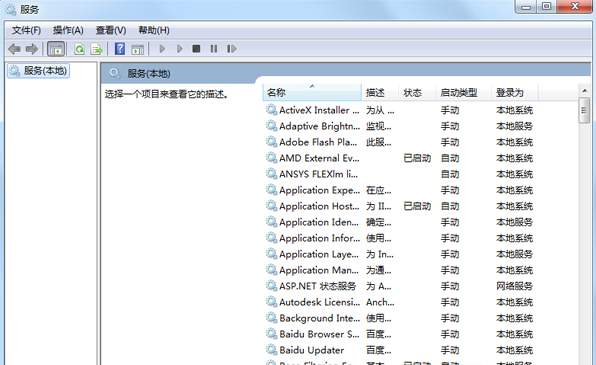
Task: Click gear icon of Adobe Flash Player row
Action: (271, 142)
